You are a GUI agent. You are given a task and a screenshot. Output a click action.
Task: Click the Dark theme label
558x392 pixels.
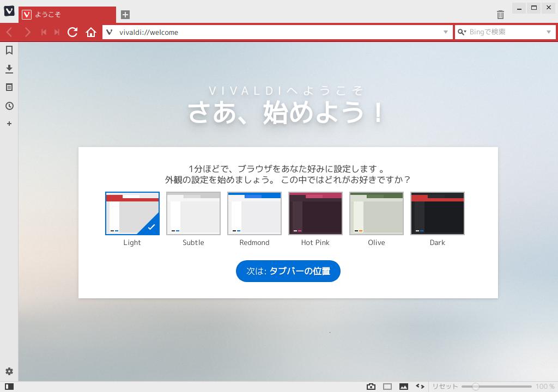(x=438, y=243)
